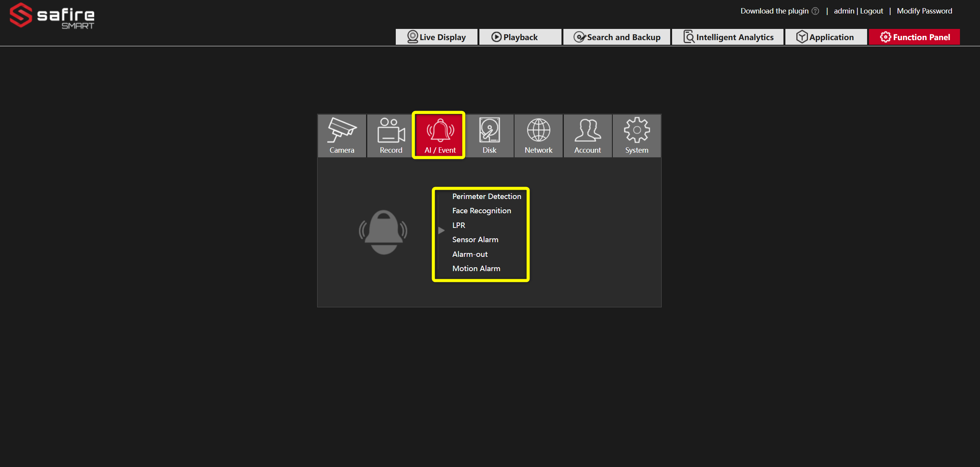Image resolution: width=980 pixels, height=467 pixels.
Task: Click the Modify Password link
Action: (x=924, y=11)
